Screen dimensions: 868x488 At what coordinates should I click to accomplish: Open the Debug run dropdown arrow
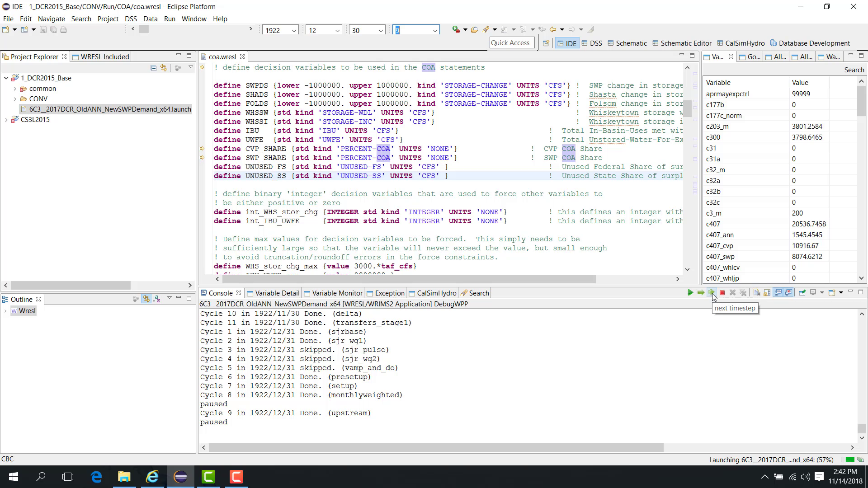(x=465, y=30)
